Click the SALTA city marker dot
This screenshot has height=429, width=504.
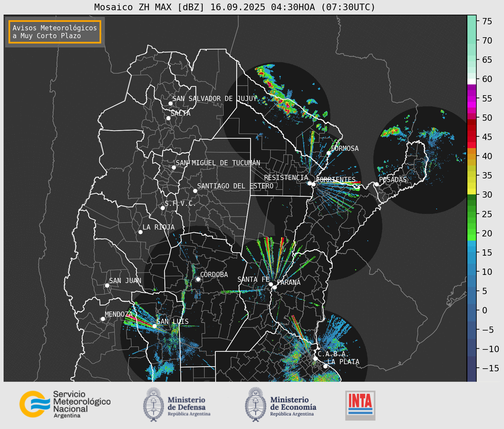pyautogui.click(x=168, y=118)
